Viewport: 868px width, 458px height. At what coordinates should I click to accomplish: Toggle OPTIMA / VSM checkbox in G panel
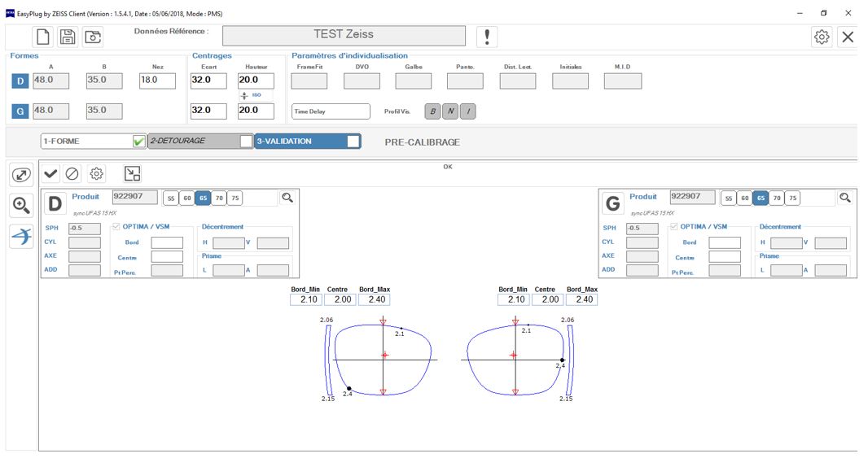pyautogui.click(x=673, y=227)
